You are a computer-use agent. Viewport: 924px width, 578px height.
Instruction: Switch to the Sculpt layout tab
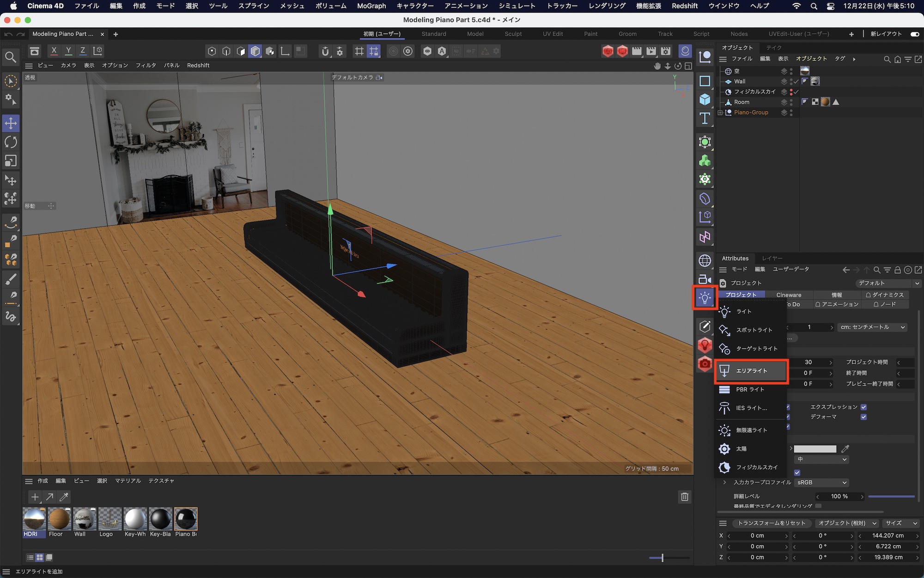click(x=513, y=34)
